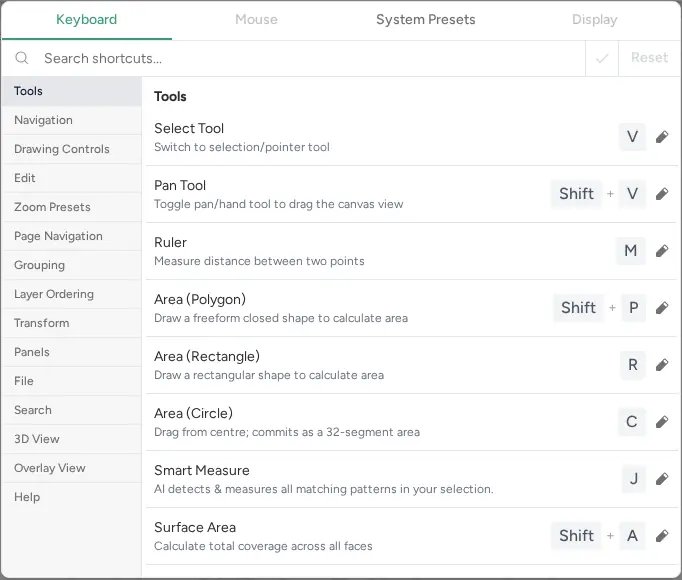Open the Zoom Presets category
This screenshot has height=580, width=682.
(x=72, y=207)
